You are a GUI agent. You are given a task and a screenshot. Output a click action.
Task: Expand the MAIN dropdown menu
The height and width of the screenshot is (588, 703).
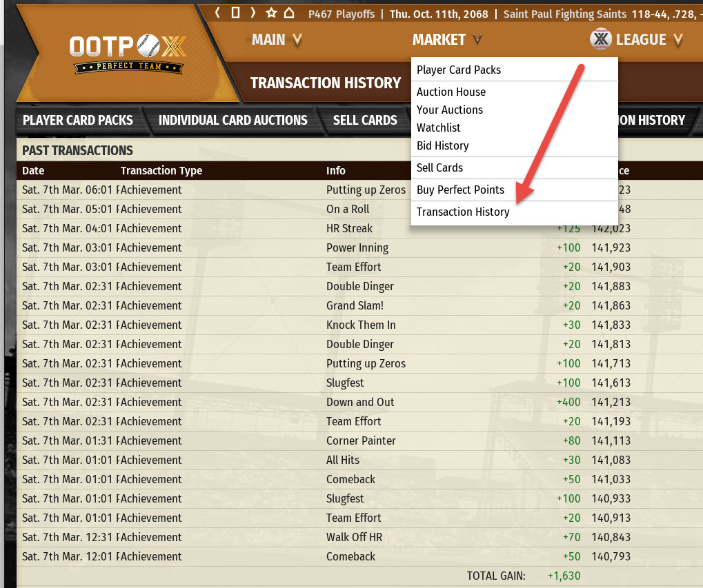(x=277, y=40)
